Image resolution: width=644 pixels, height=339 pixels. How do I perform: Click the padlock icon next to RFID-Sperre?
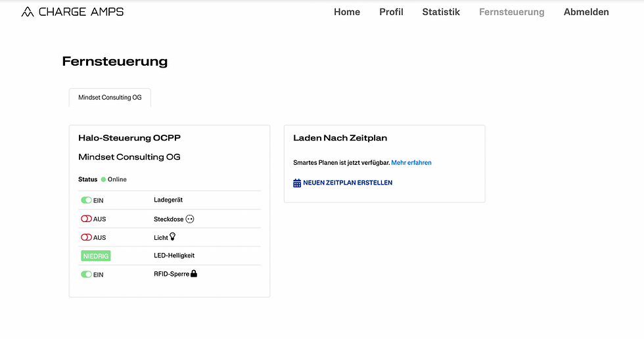pos(194,273)
